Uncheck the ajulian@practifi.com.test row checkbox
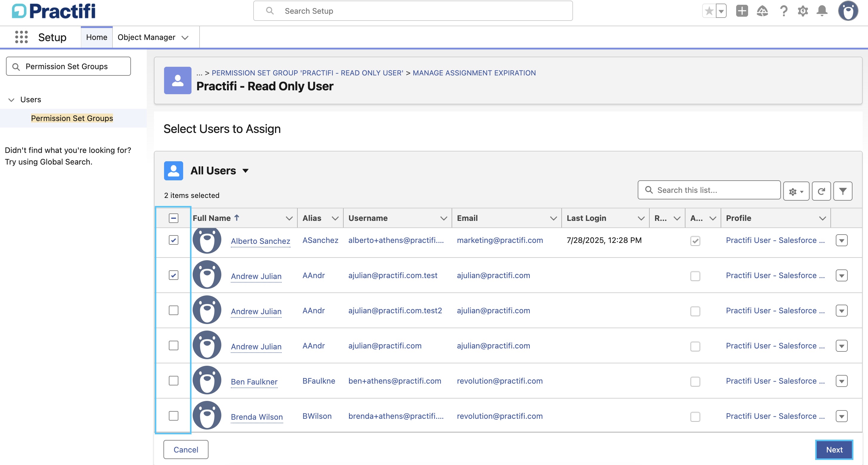The width and height of the screenshot is (868, 465). click(174, 275)
